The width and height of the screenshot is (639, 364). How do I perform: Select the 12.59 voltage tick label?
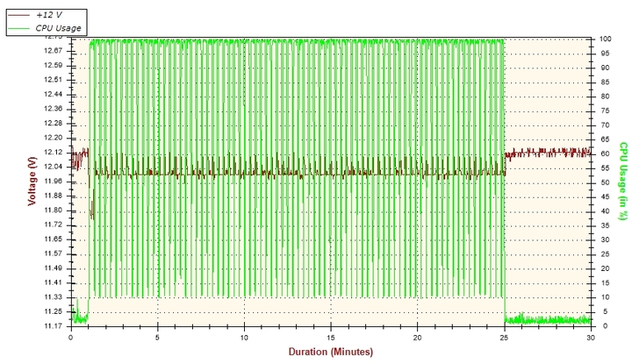[x=53, y=65]
